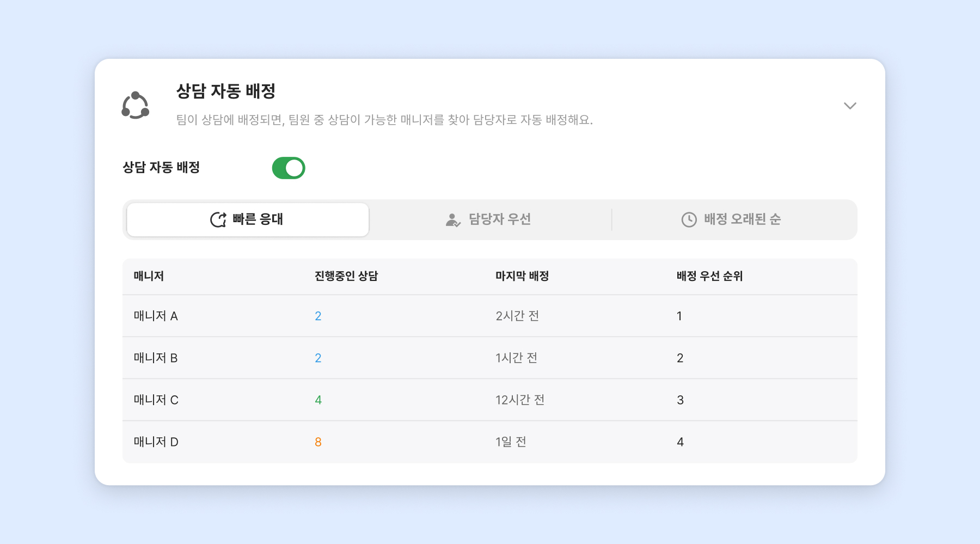Click the person-check icon beside 담당자 우선
The image size is (980, 544).
click(x=453, y=219)
